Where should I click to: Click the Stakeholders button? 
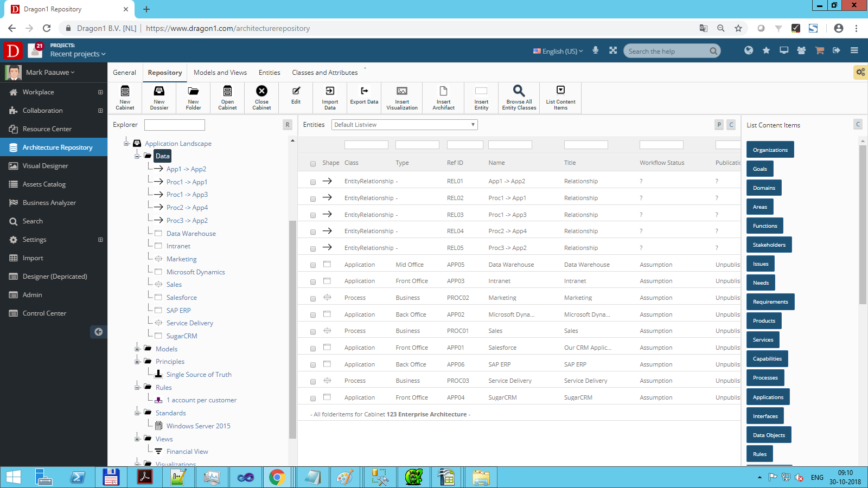point(769,245)
